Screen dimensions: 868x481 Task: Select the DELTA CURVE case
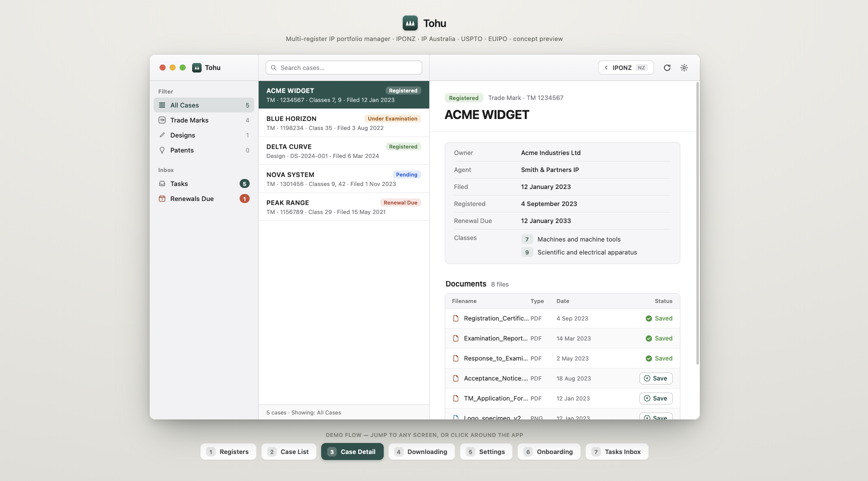[344, 151]
